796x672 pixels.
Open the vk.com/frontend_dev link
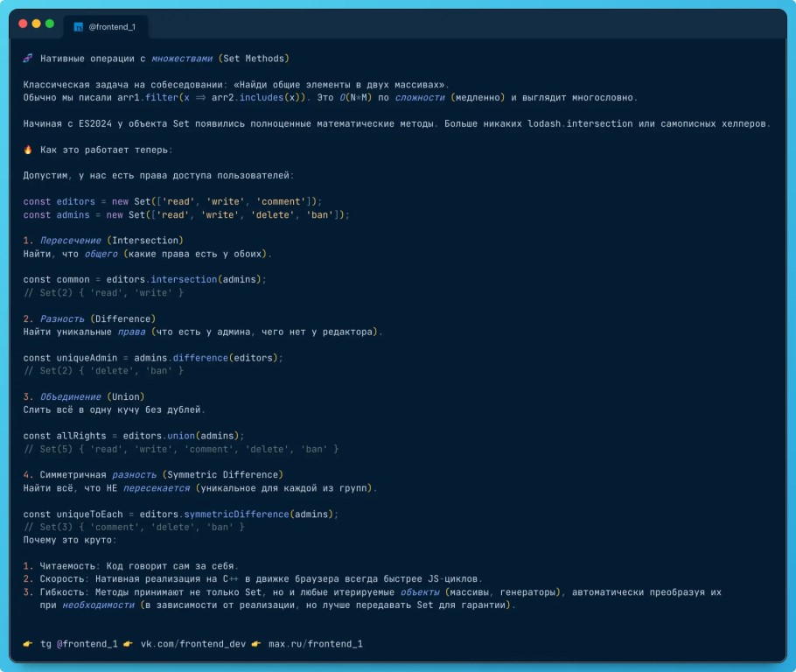192,643
